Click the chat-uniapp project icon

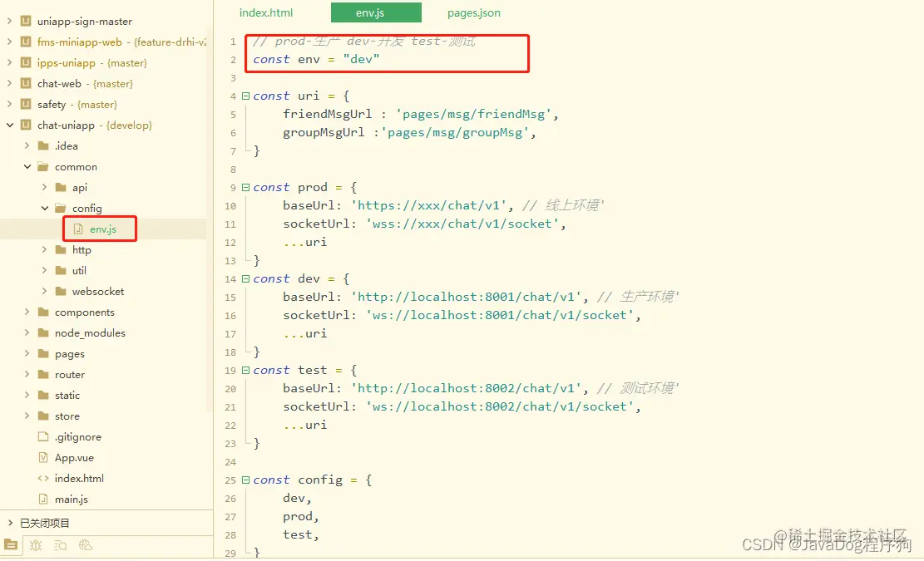point(25,125)
